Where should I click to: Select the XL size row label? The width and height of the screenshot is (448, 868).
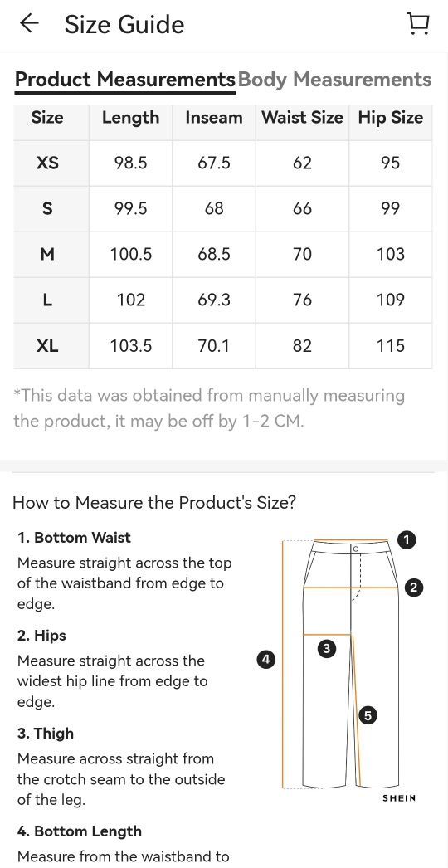point(47,346)
